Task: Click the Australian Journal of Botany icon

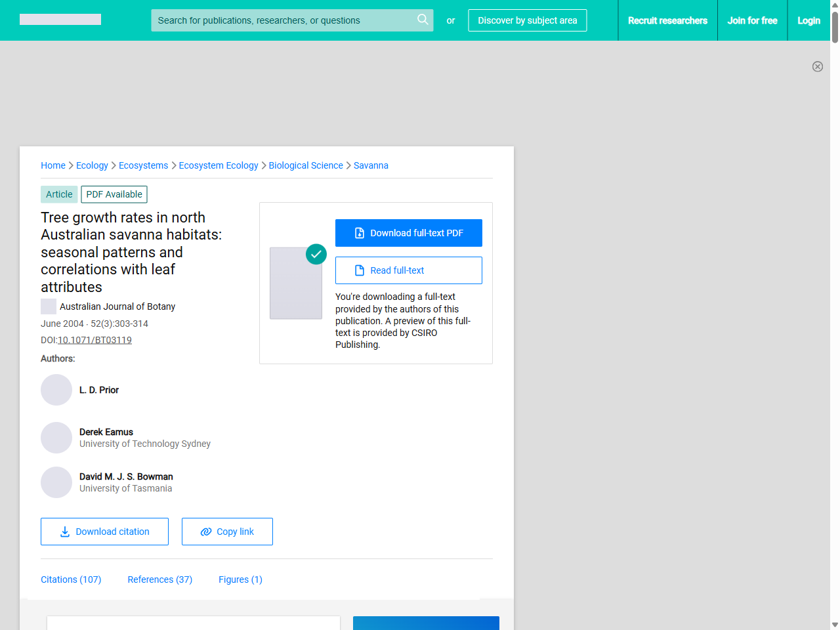Action: [x=49, y=306]
